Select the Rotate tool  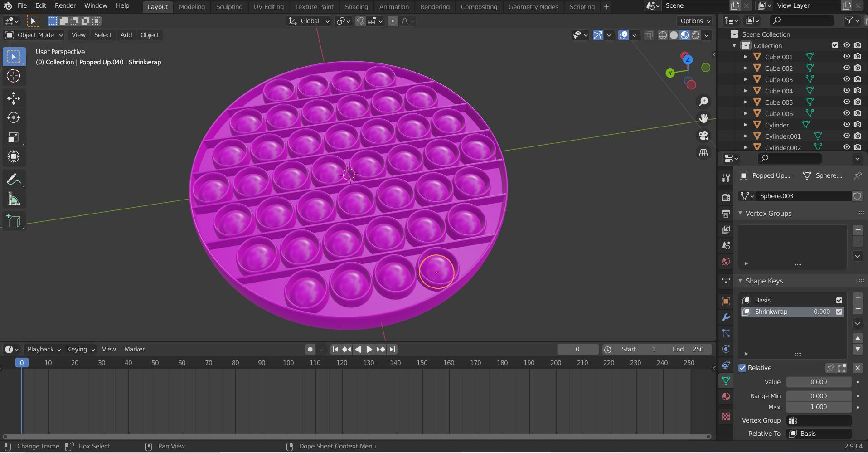[x=14, y=118]
